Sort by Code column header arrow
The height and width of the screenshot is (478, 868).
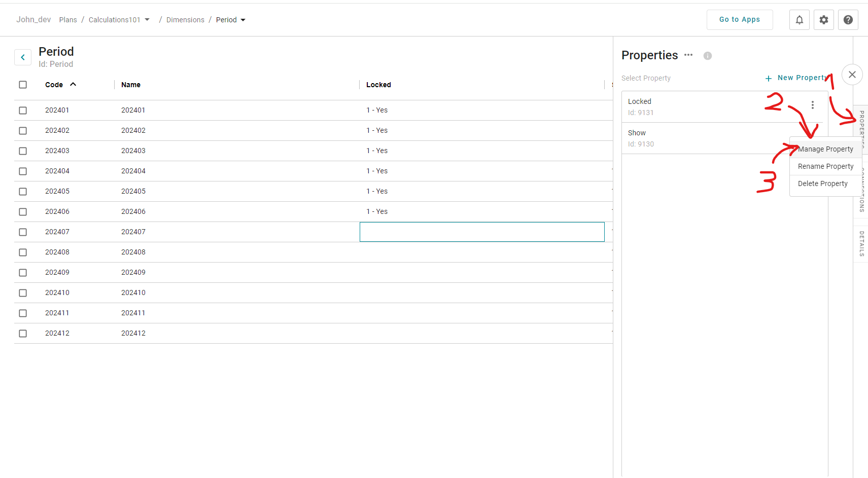pyautogui.click(x=73, y=84)
